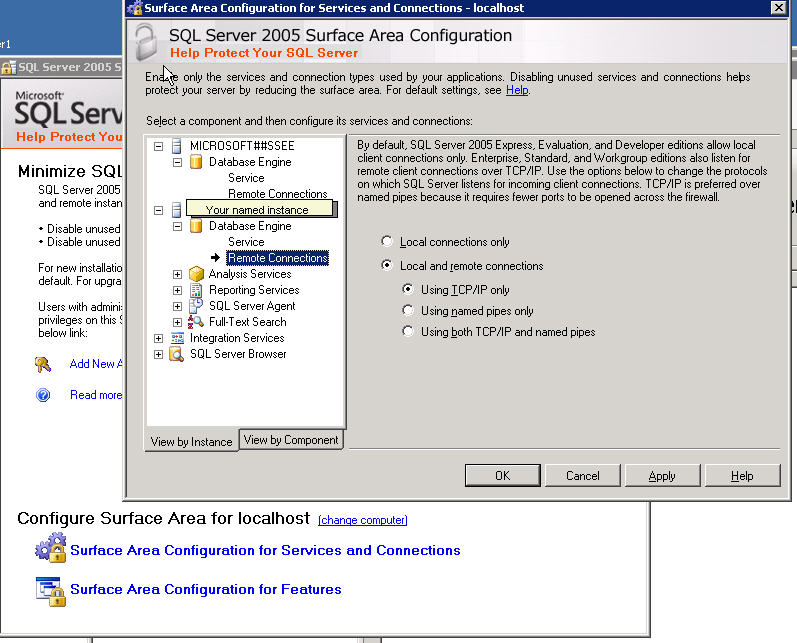Open Surface Area Configuration for Services and Connections
This screenshot has height=643, width=797.
pyautogui.click(x=265, y=550)
